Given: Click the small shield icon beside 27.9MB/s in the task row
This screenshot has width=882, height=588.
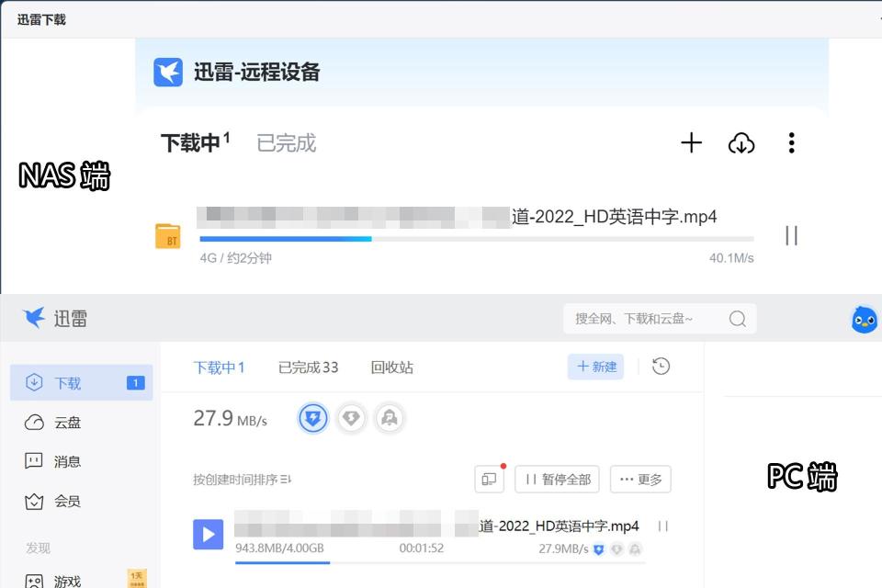Looking at the screenshot, I should 598,549.
